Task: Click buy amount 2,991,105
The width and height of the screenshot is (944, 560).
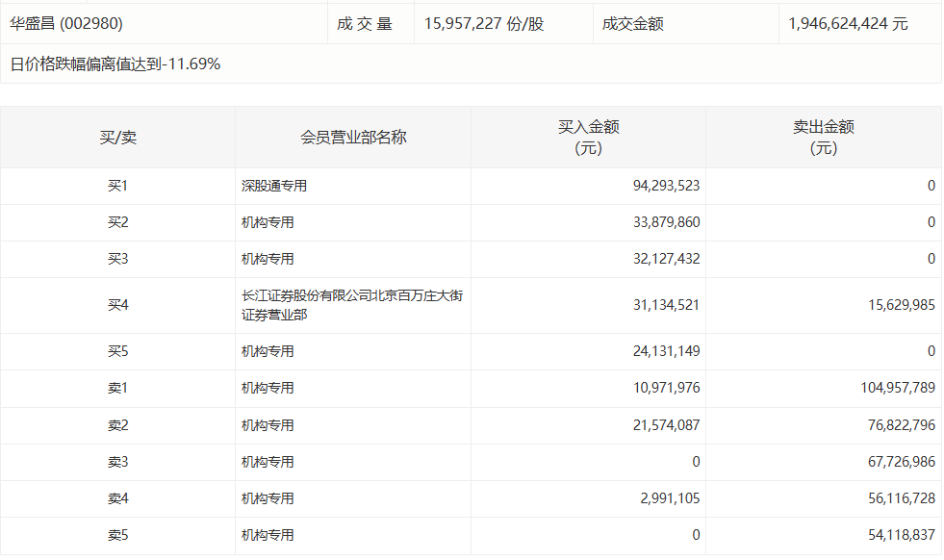Action: (x=670, y=499)
